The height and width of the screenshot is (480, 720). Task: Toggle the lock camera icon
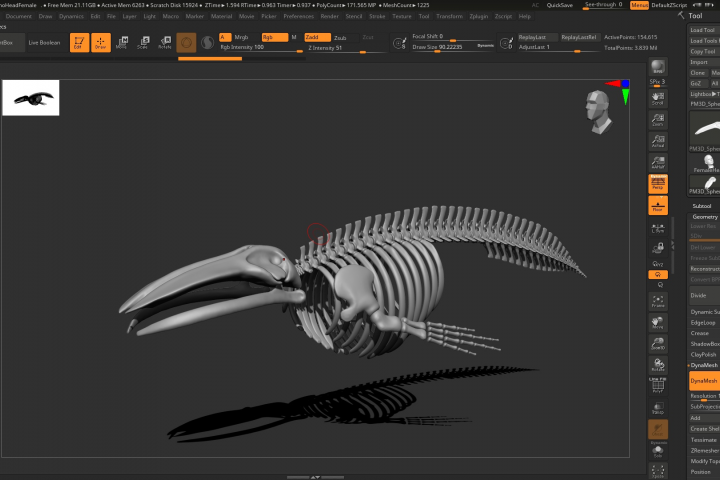[x=658, y=248]
